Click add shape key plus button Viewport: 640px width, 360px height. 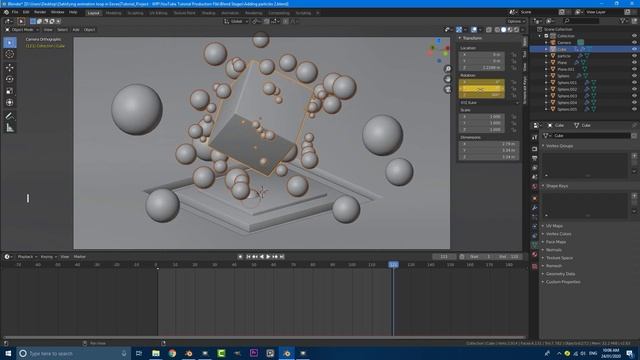[634, 196]
